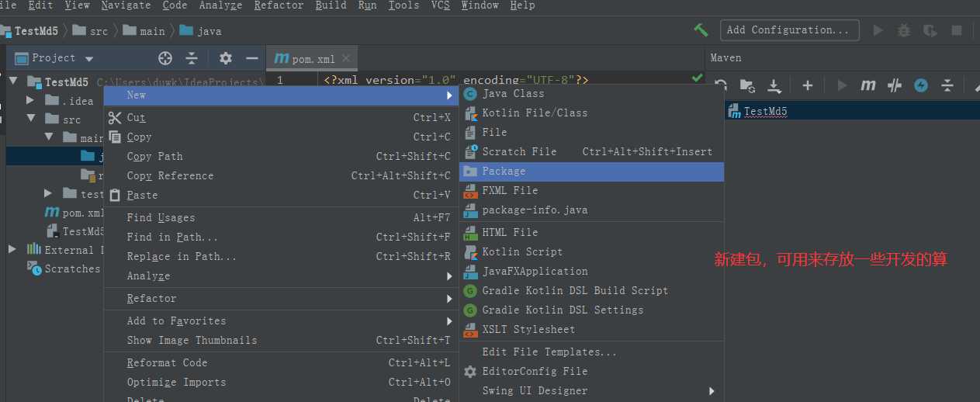Click the Execute Maven Goal 'm' icon
This screenshot has height=402, width=980.
[x=868, y=85]
